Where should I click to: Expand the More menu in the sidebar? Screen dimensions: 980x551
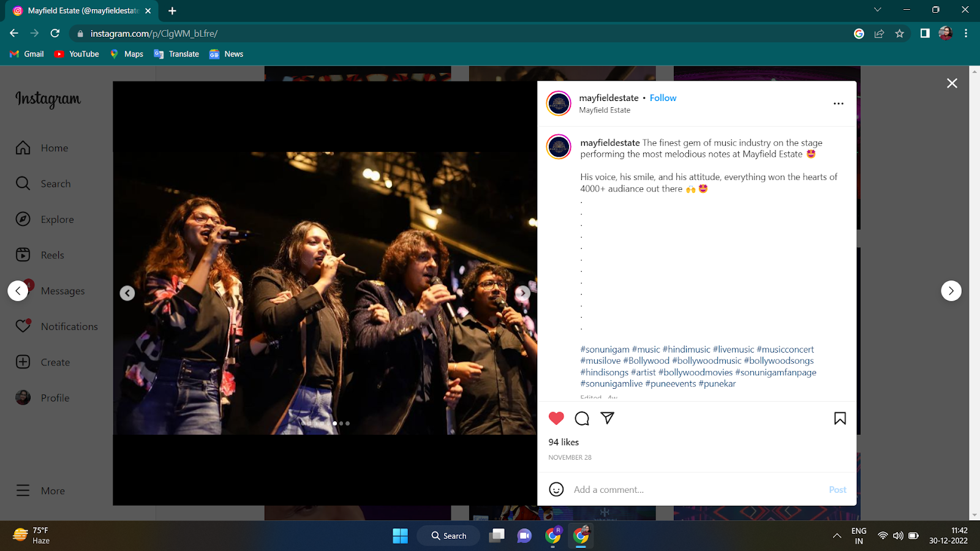40,491
